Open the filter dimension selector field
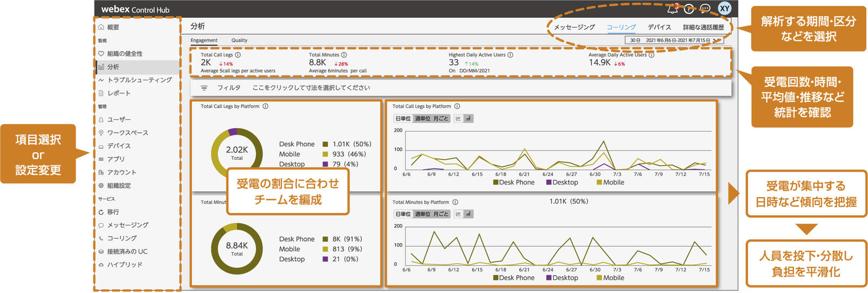 [x=311, y=88]
